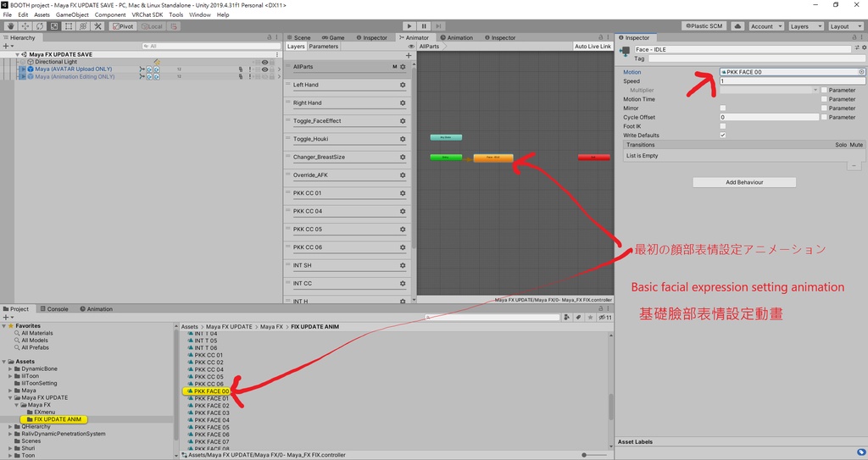868x460 pixels.
Task: Collapse Maya FX UPDATE SAVE scene
Action: [17, 55]
